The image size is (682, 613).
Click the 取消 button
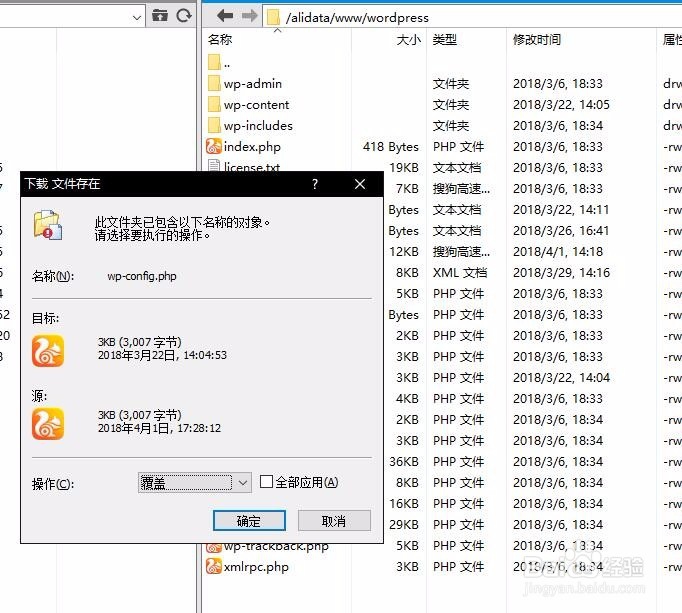click(334, 520)
